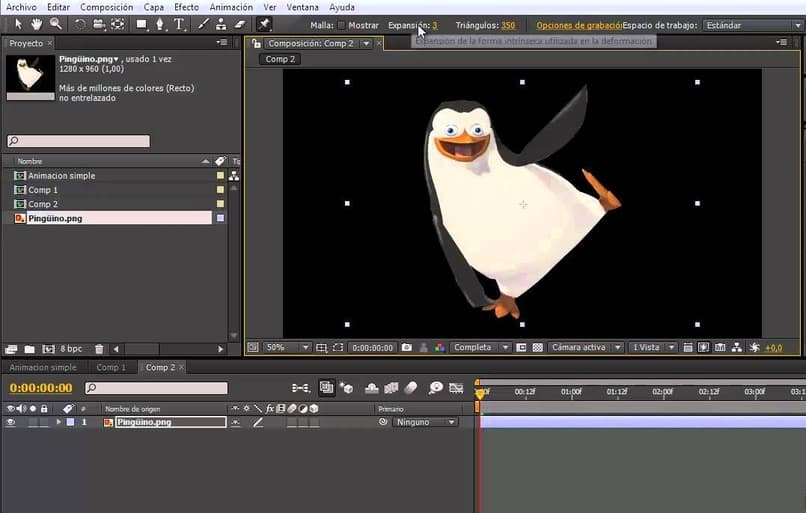Screen dimensions: 806x513
Task: Open the Completa resolution dropdown
Action: point(480,347)
